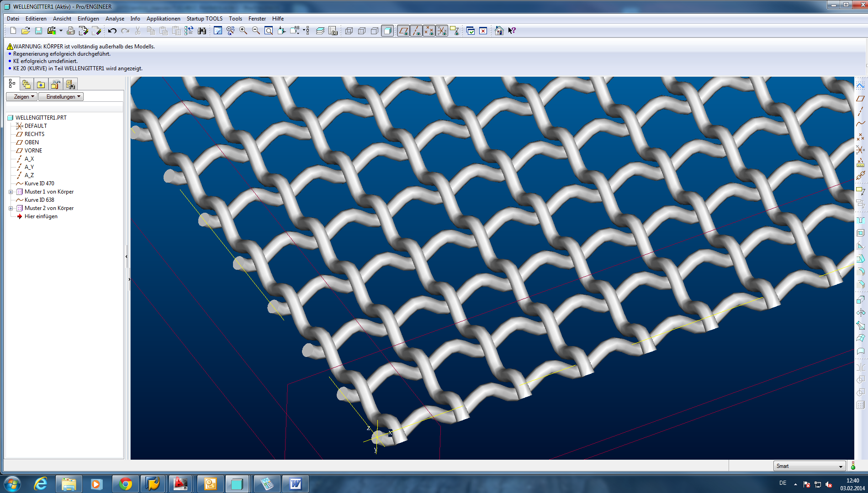
Task: Open the Zeigen dropdown
Action: click(x=21, y=96)
